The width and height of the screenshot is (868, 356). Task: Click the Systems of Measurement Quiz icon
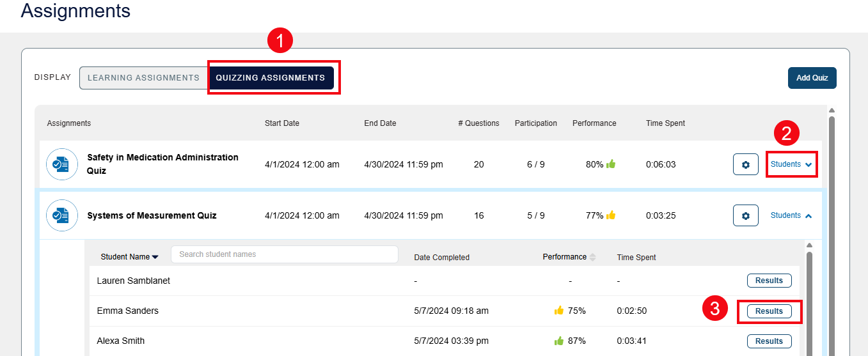point(62,215)
